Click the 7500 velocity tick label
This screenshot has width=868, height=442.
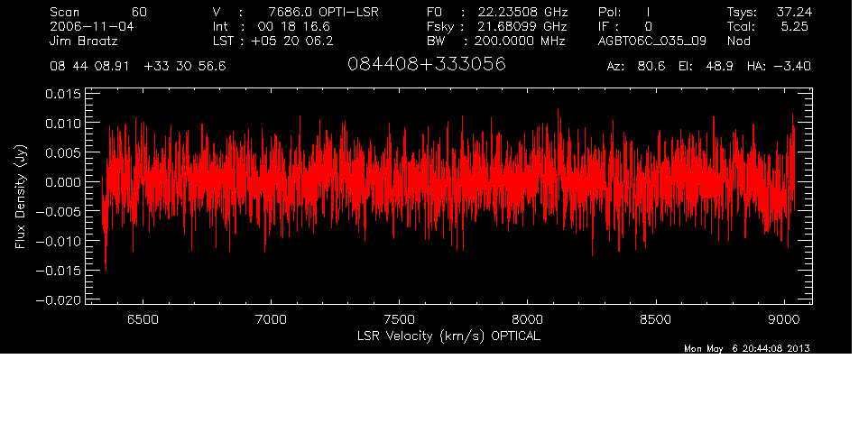(x=399, y=319)
